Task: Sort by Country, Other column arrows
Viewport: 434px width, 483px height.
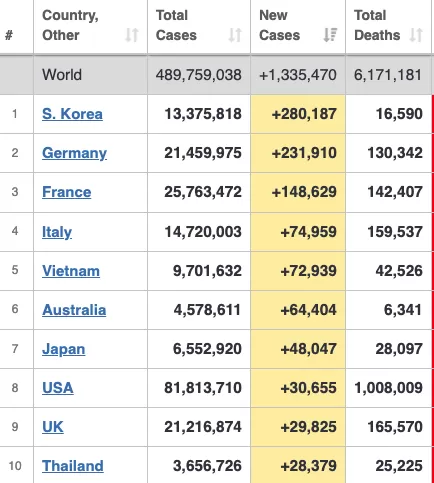Action: [x=132, y=35]
